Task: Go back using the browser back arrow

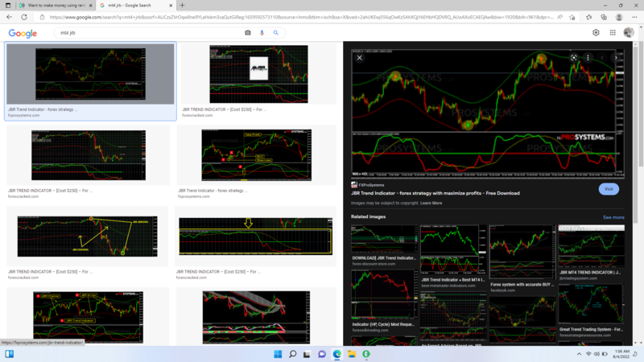Action: [9, 17]
